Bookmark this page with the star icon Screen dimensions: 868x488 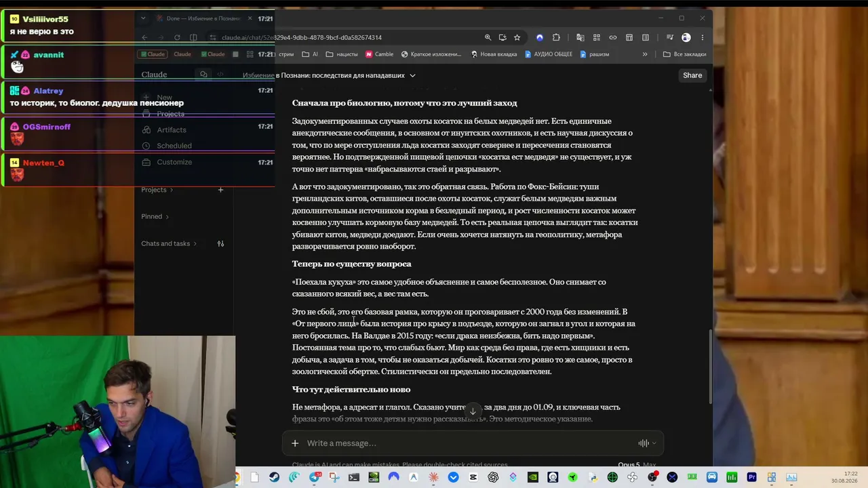517,37
